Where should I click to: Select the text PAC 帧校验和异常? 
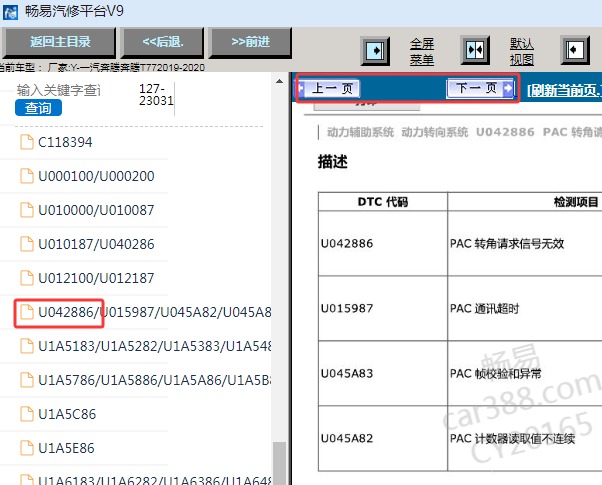(496, 373)
